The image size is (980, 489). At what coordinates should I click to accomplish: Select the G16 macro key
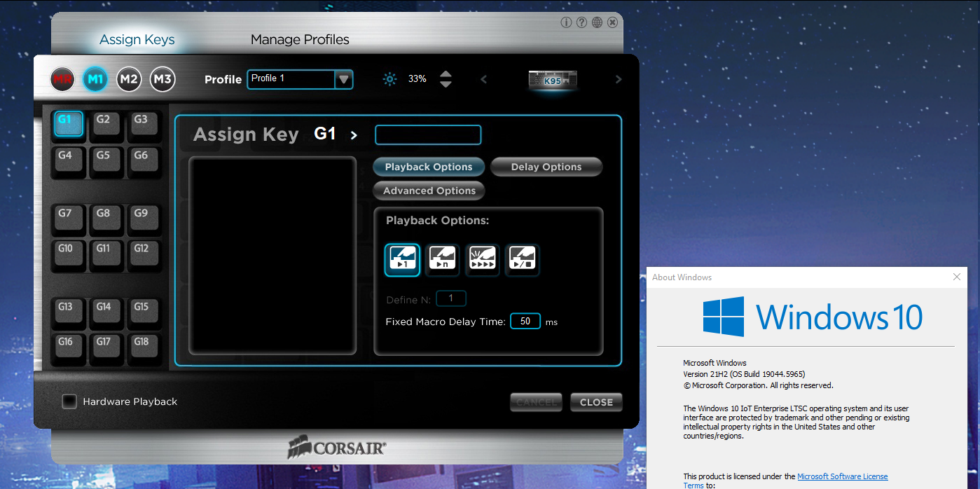68,347
